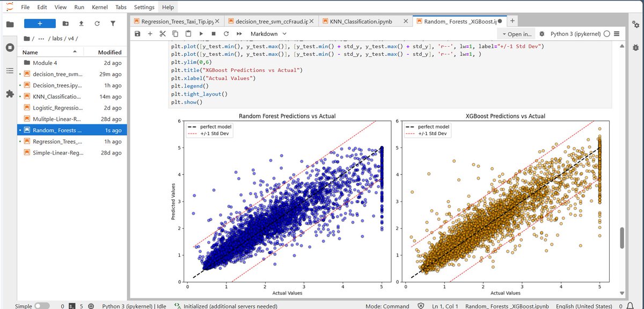Close the KNN_Classification.ipynb tab
644x309 pixels.
[406, 21]
